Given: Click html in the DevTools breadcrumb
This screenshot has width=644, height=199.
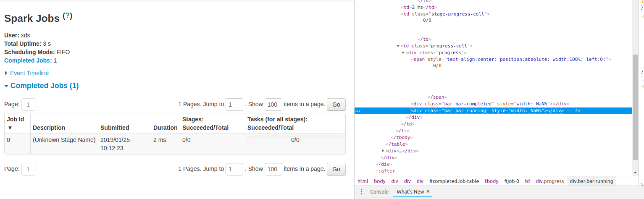Looking at the screenshot, I should (363, 181).
